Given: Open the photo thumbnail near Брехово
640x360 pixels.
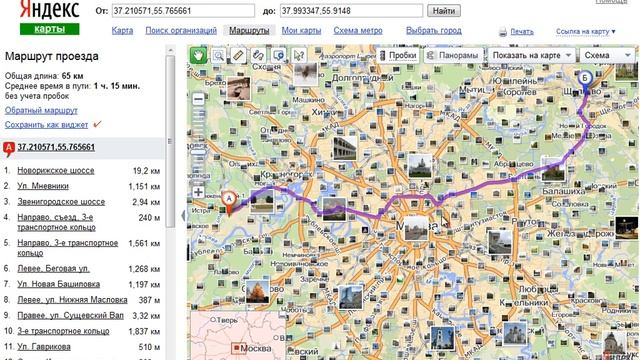Looking at the screenshot, I should click(239, 89).
